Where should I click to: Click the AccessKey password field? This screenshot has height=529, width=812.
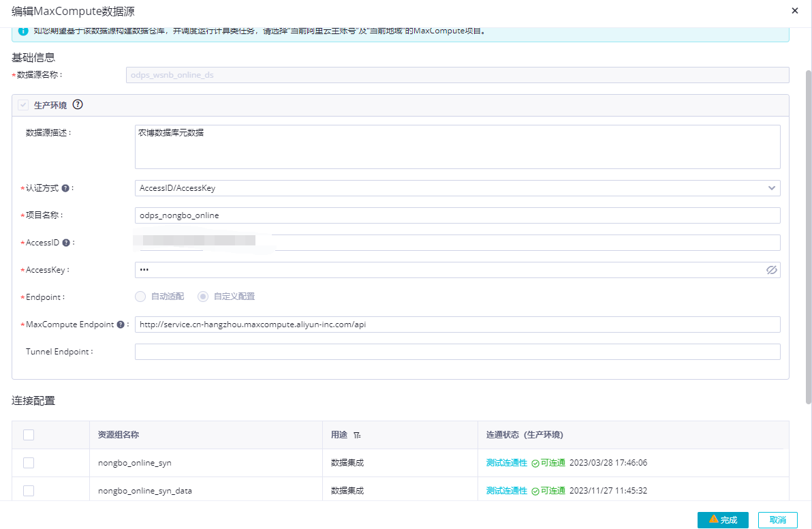point(457,270)
